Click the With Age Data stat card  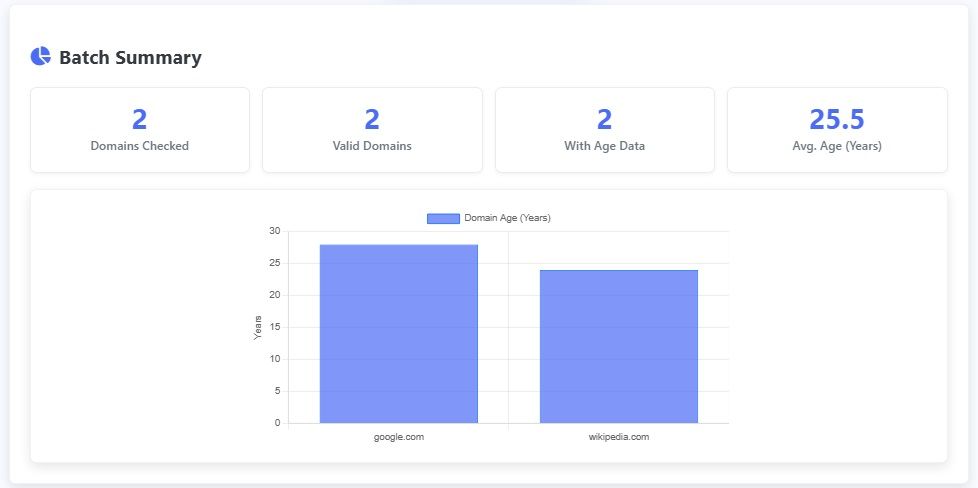click(604, 130)
